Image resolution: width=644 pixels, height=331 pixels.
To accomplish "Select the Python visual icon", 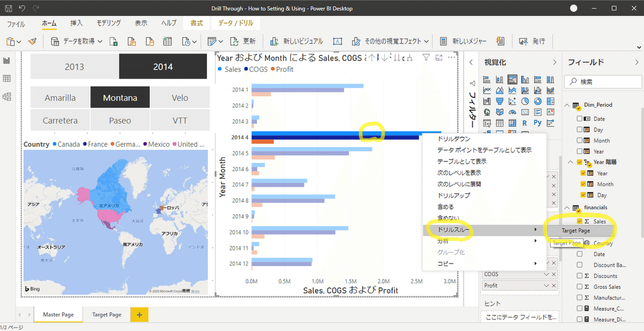I will tap(538, 122).
